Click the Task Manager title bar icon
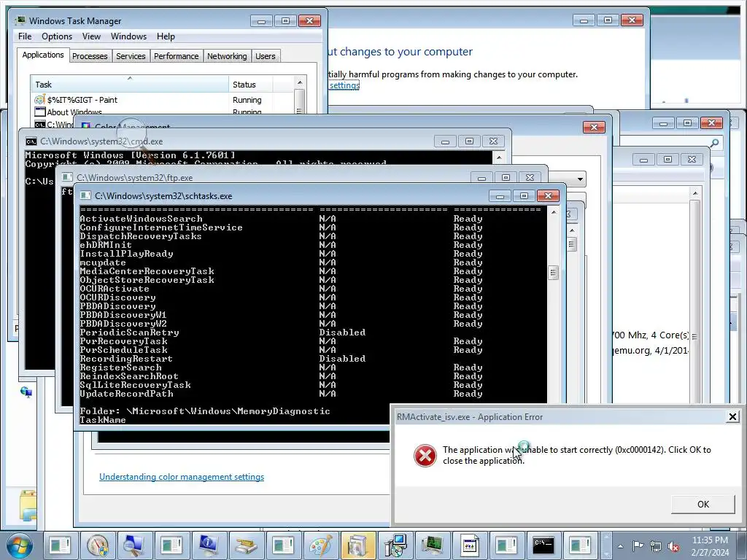This screenshot has height=560, width=747. [20, 20]
